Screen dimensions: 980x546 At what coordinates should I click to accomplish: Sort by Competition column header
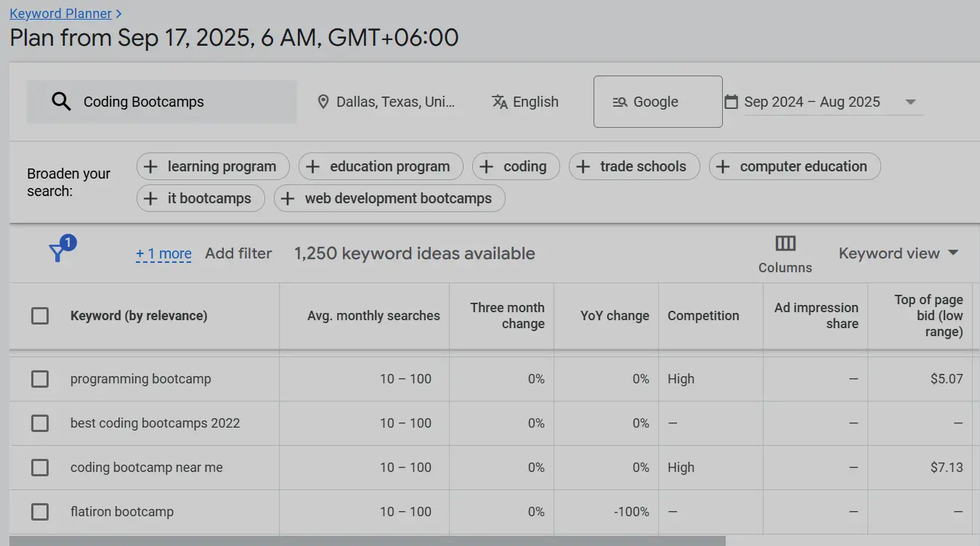tap(703, 316)
